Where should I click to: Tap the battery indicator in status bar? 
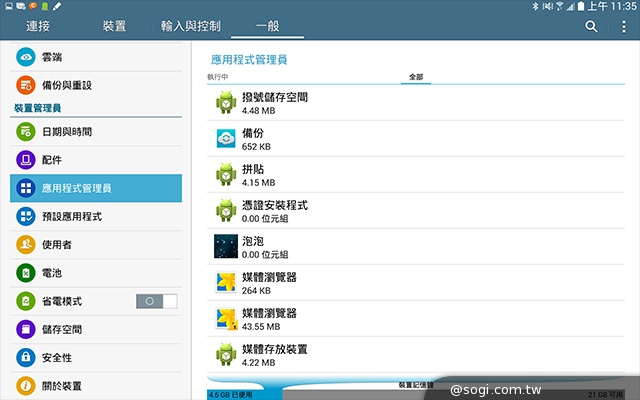pos(580,6)
